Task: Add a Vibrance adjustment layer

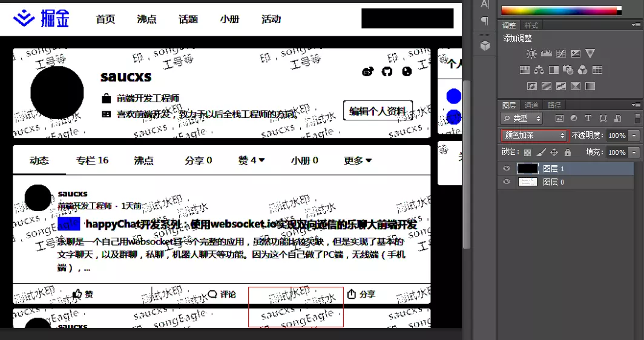Action: 590,53
